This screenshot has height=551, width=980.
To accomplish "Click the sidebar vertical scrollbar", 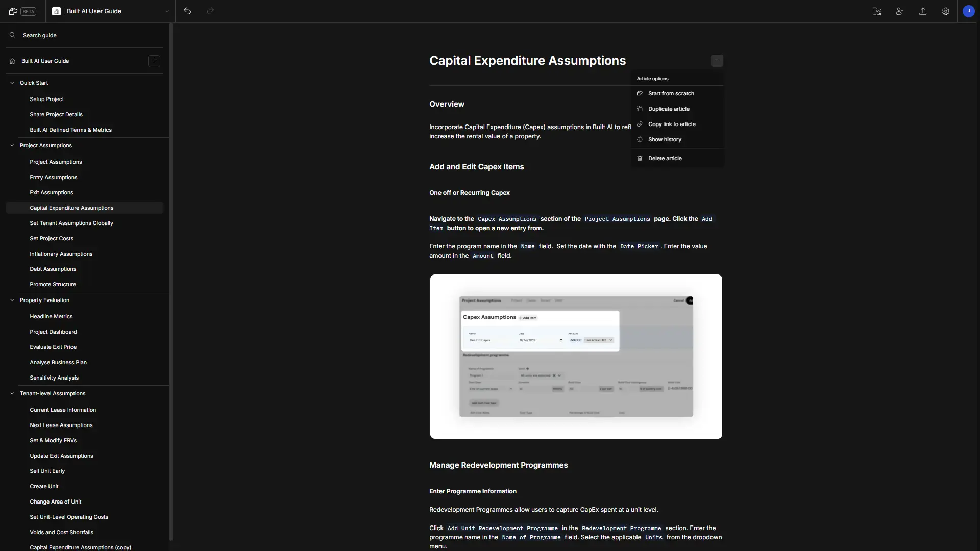I will (x=171, y=282).
